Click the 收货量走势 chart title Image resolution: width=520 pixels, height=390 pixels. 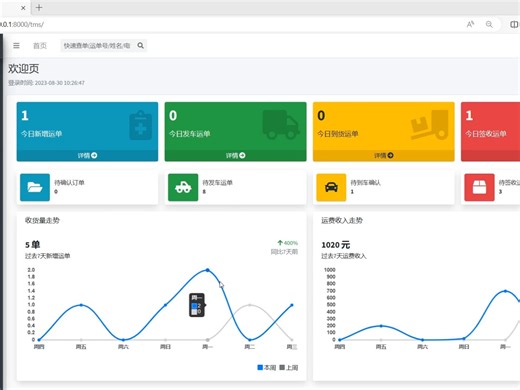click(x=42, y=220)
